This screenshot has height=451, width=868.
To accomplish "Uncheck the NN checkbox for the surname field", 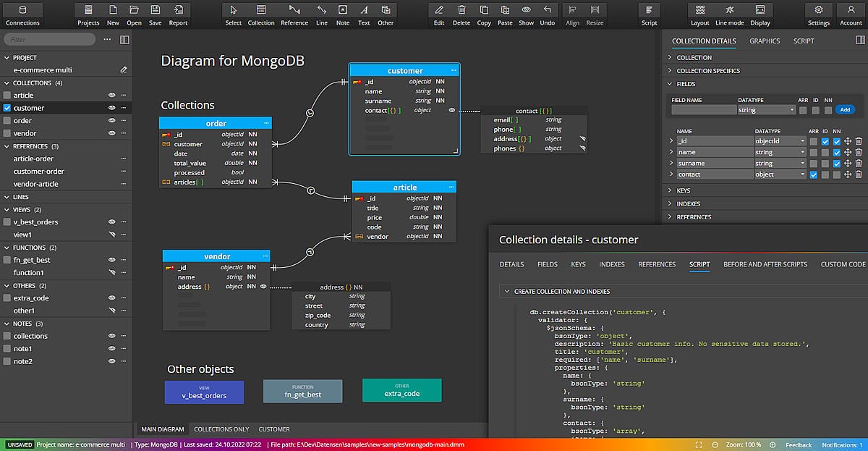I will pyautogui.click(x=836, y=163).
